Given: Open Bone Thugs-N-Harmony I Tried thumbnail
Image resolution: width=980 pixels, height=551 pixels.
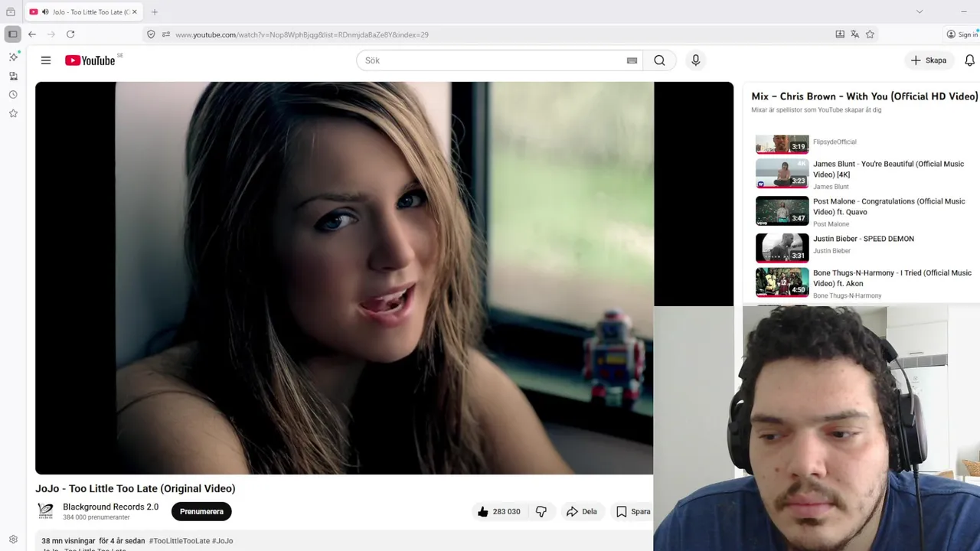Looking at the screenshot, I should (782, 282).
